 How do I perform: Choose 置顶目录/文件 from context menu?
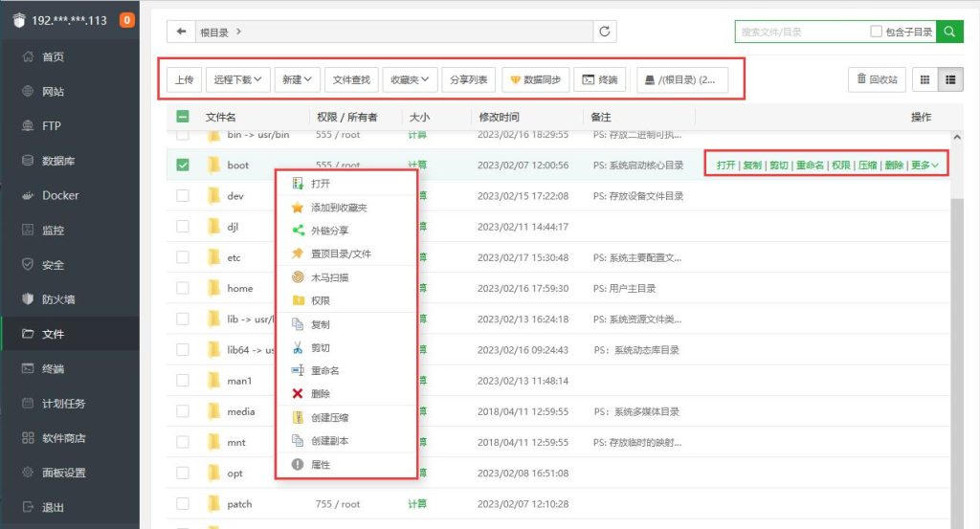(346, 253)
